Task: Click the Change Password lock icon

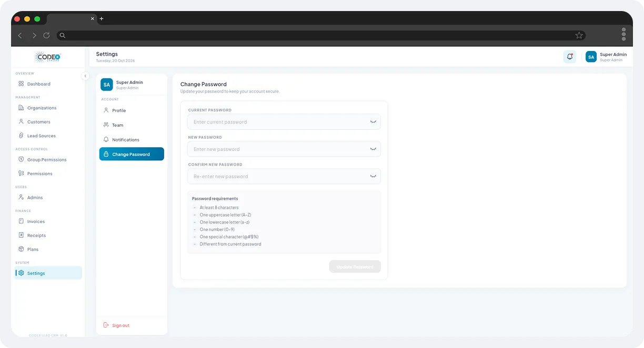Action: click(106, 155)
